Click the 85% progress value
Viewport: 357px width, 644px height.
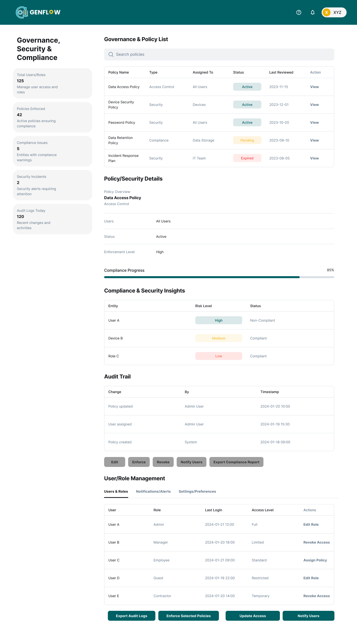click(x=330, y=270)
